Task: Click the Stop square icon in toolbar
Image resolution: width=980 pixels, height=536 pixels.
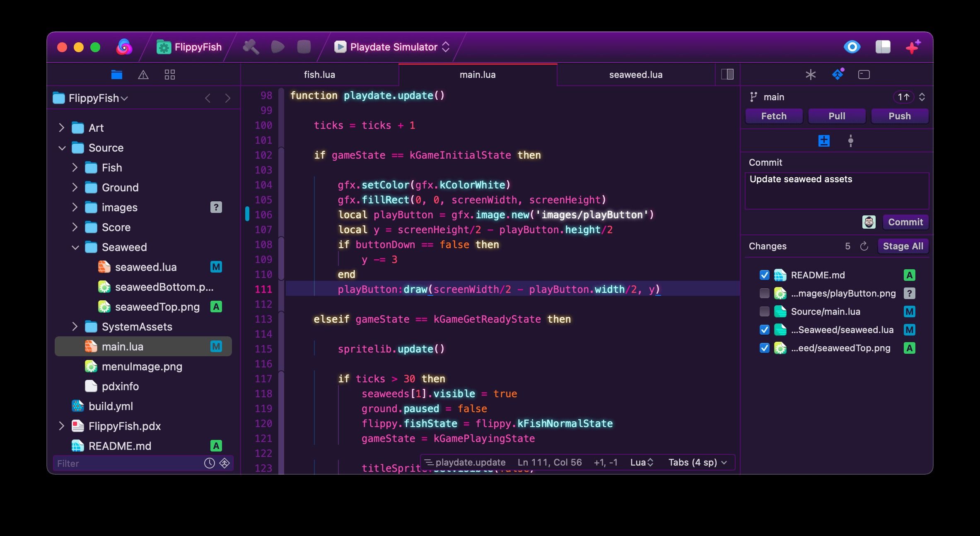Action: [x=304, y=47]
